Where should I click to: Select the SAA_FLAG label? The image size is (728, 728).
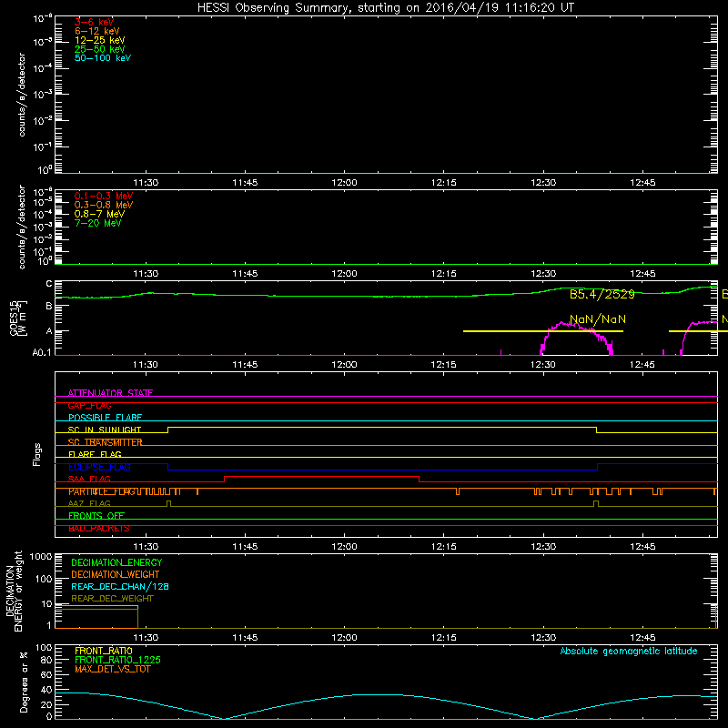coord(89,479)
